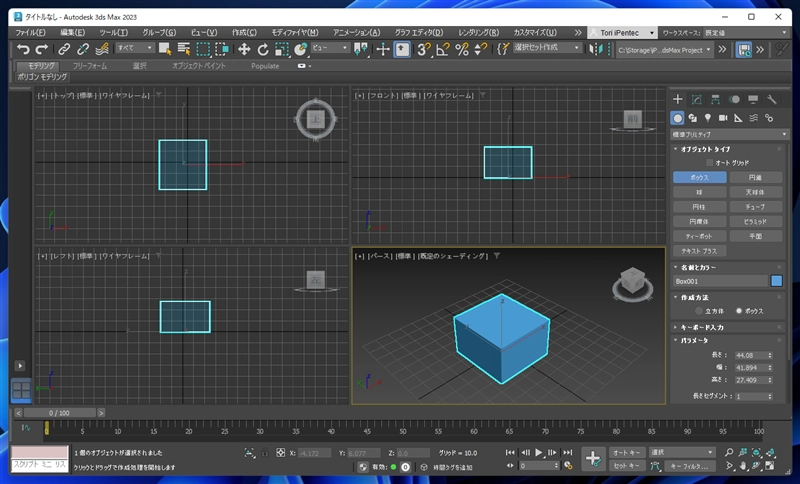Open the Modify command panel tab
800x484 pixels.
pyautogui.click(x=696, y=99)
